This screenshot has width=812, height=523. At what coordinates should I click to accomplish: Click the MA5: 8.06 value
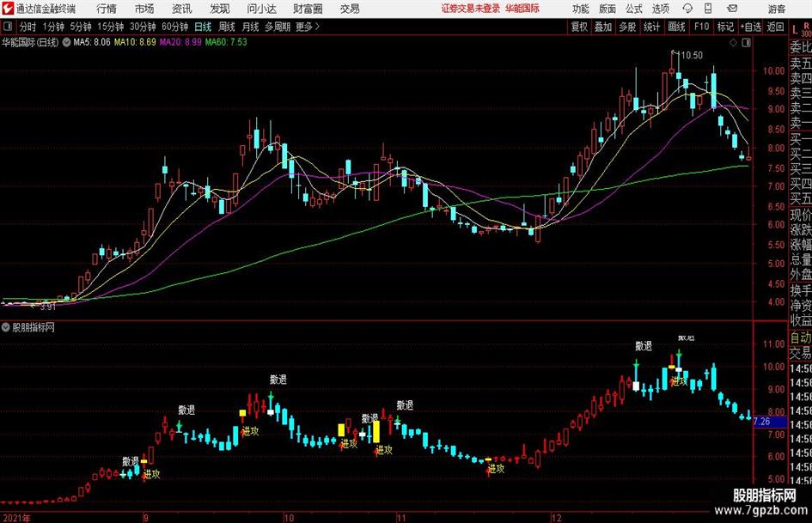click(x=92, y=42)
